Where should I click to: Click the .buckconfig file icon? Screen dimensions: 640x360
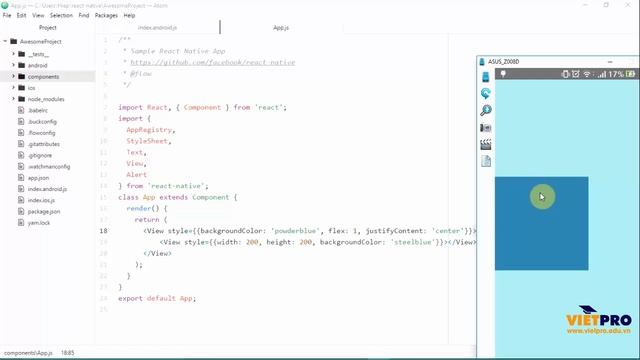tap(21, 121)
